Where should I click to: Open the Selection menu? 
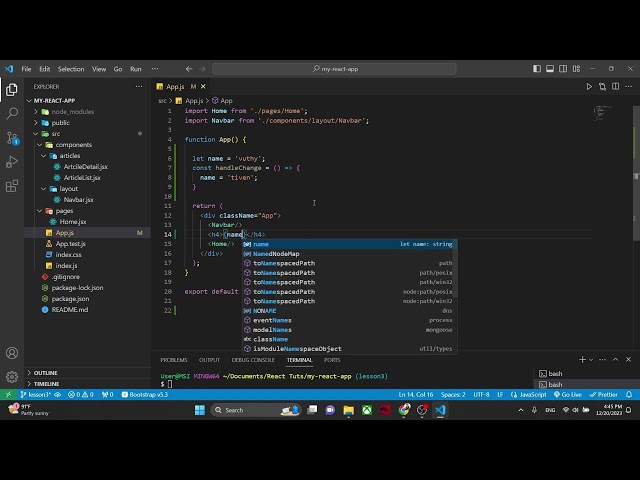click(x=71, y=69)
